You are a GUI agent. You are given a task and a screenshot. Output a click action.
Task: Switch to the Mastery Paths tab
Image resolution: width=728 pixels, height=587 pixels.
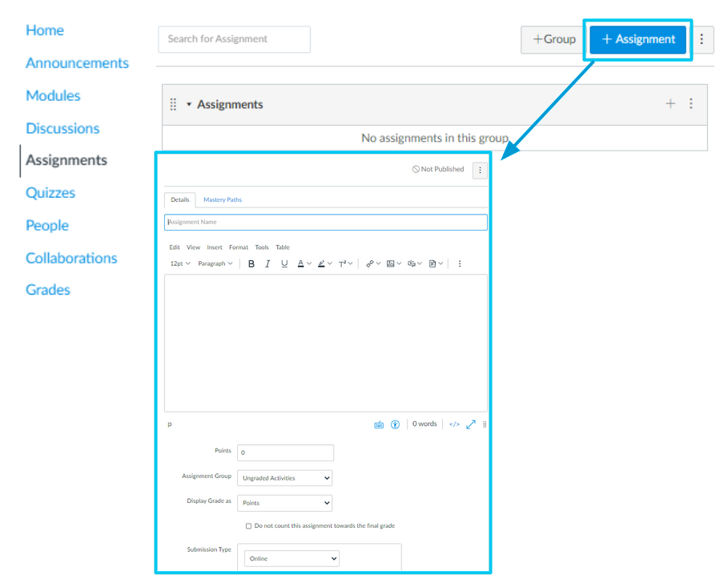222,199
